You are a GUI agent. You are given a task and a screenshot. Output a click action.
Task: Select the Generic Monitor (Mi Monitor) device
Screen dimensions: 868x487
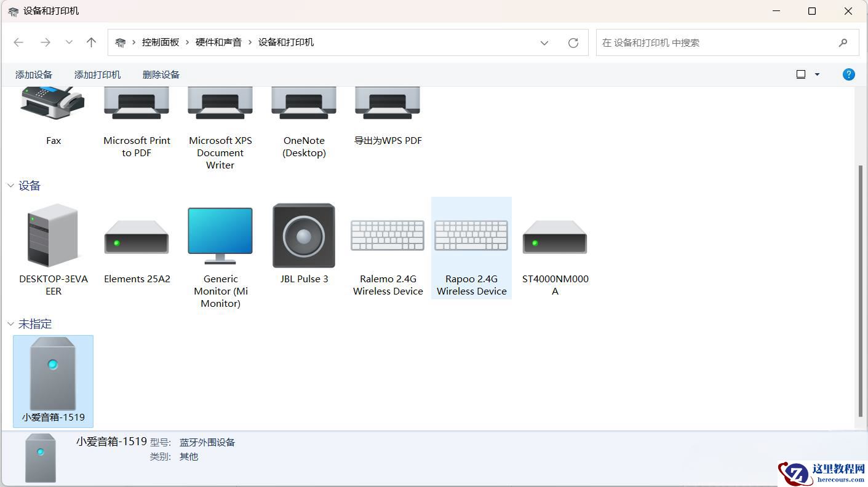tap(220, 235)
